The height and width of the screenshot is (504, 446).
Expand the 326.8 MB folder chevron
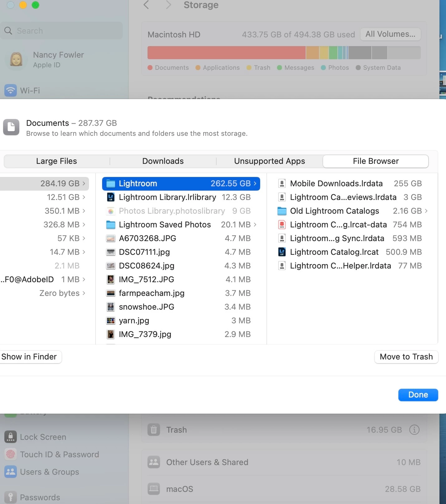point(84,225)
